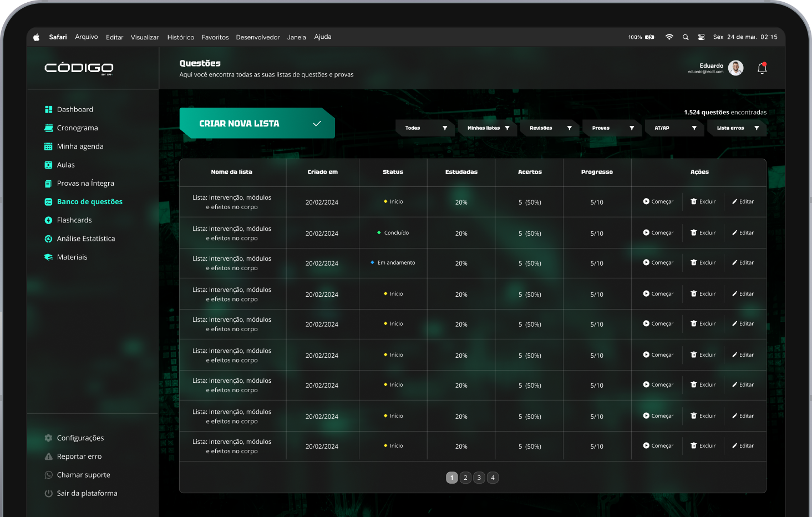Screen dimensions: 812x517
Task: Open the Histórico menu in Safari
Action: 180,37
